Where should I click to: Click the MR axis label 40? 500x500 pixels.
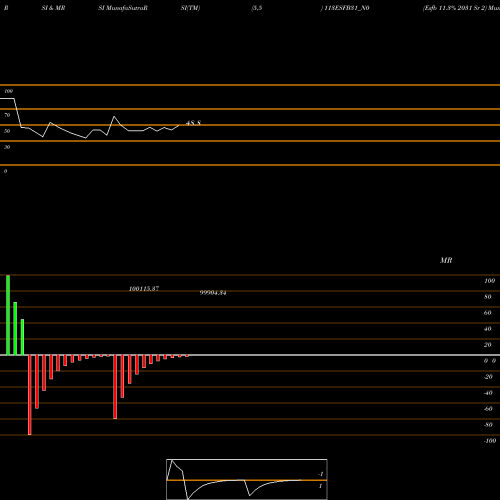click(488, 329)
